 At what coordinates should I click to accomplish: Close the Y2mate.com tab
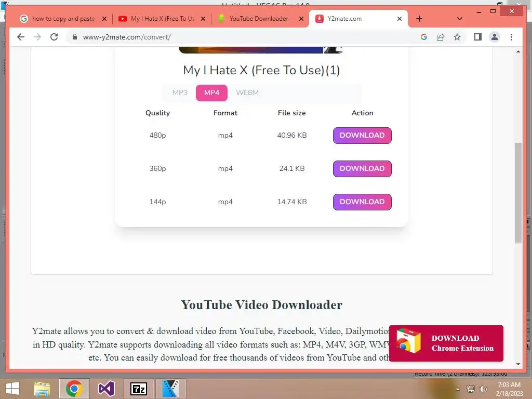click(x=400, y=19)
